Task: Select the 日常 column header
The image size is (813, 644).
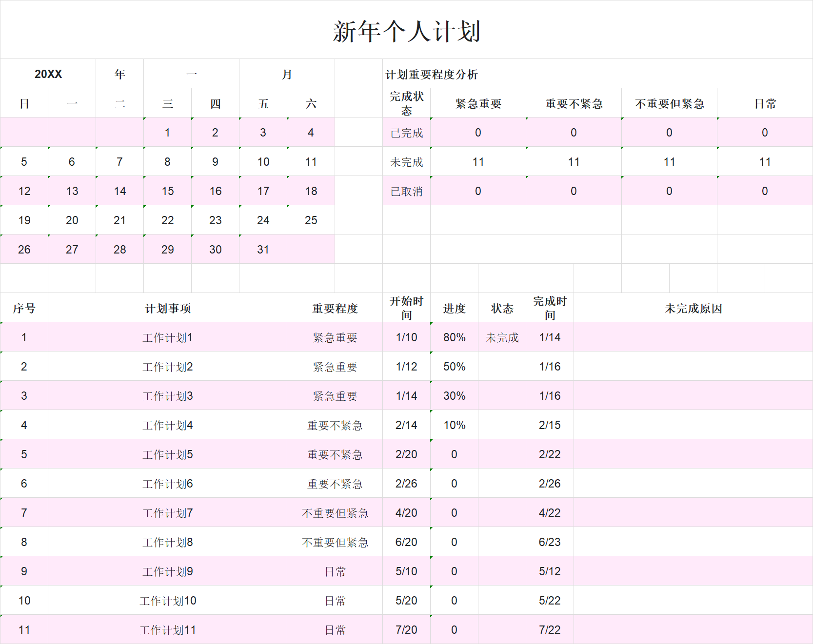Action: click(x=764, y=103)
